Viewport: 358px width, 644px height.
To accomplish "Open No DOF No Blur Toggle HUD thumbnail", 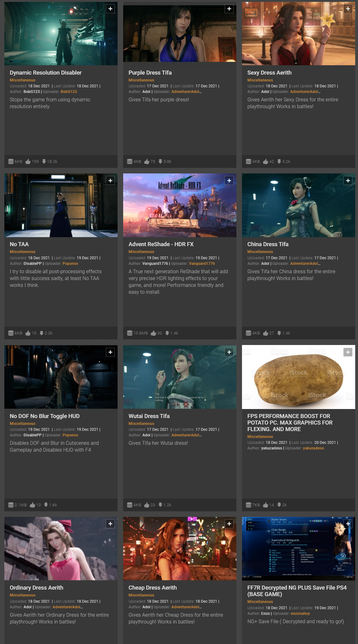I will (61, 377).
